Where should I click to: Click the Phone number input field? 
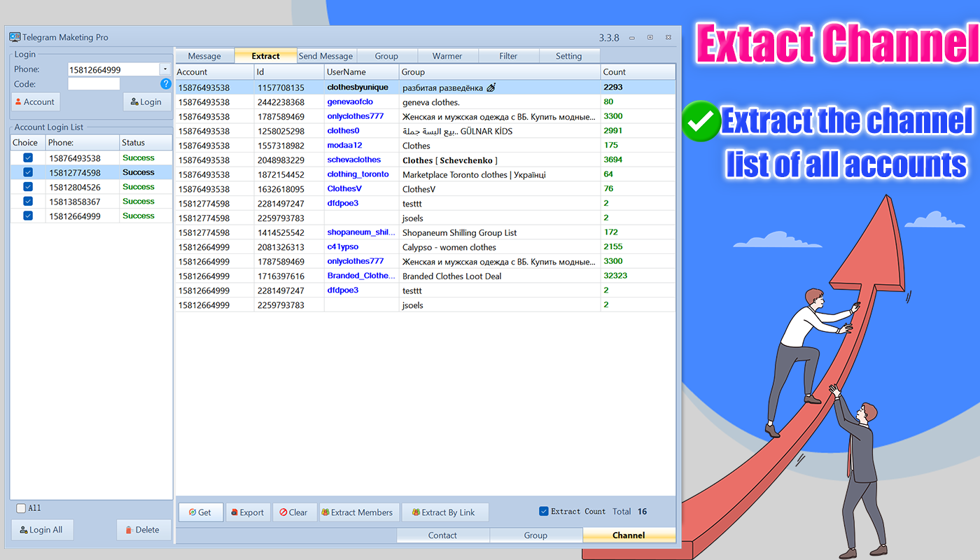click(x=113, y=69)
